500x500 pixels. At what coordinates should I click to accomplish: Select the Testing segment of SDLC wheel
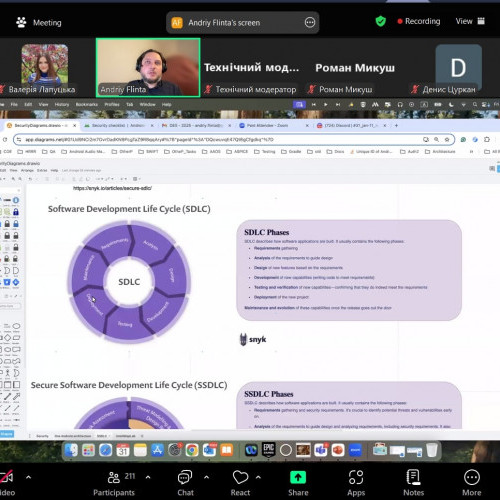tap(125, 323)
